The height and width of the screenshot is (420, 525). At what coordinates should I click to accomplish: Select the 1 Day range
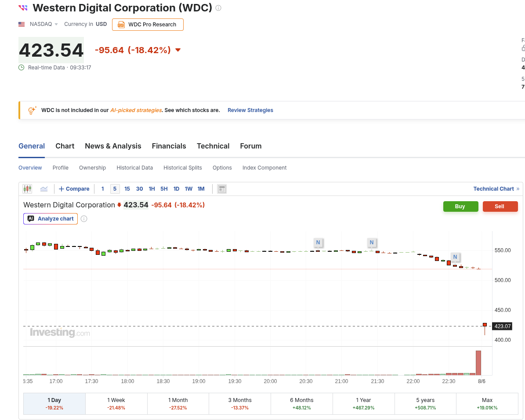click(x=54, y=404)
